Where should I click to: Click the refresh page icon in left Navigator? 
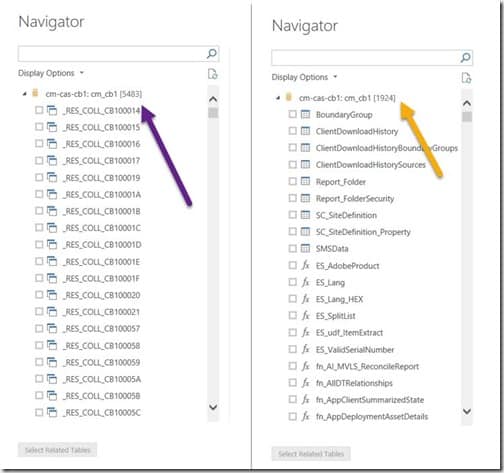[212, 74]
